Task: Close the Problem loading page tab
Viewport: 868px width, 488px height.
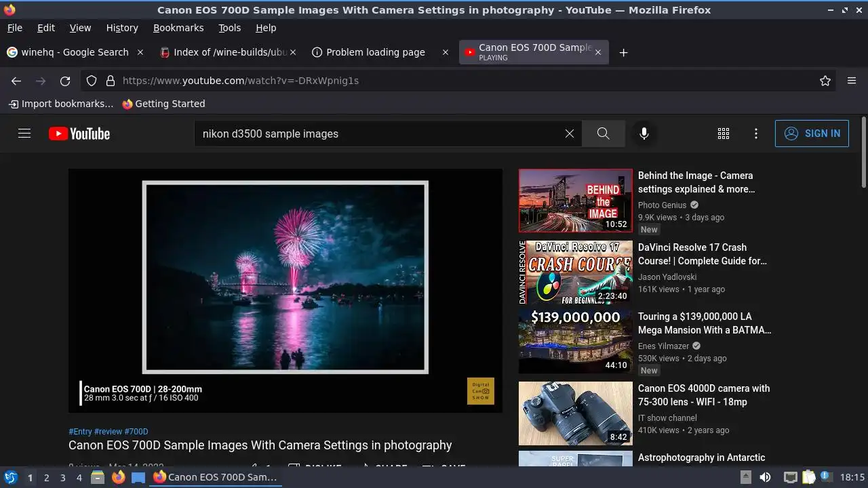Action: pos(446,52)
